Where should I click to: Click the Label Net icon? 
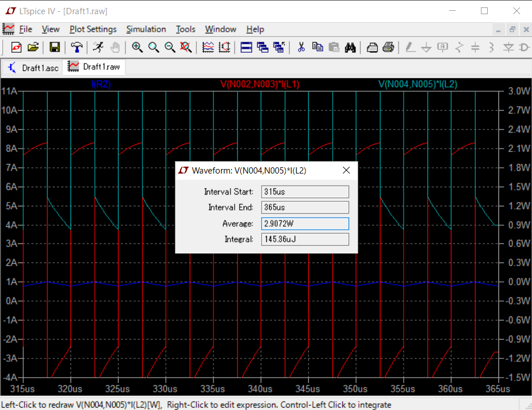click(x=442, y=47)
